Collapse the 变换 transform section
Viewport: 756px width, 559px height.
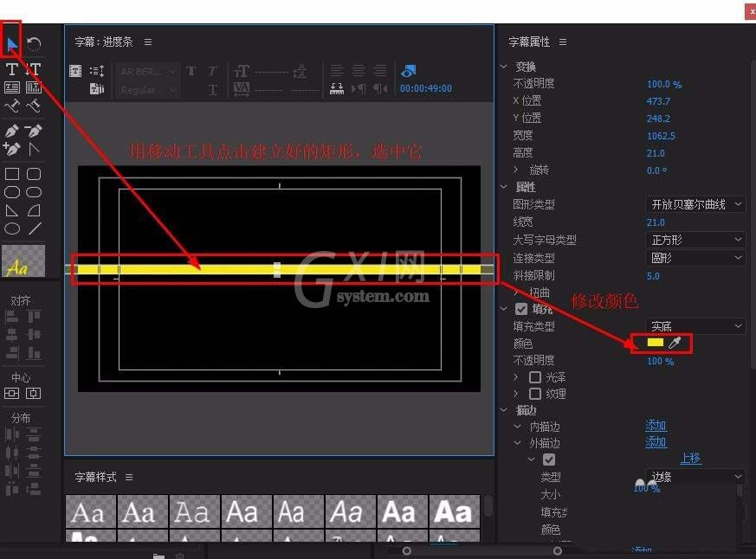pos(504,66)
